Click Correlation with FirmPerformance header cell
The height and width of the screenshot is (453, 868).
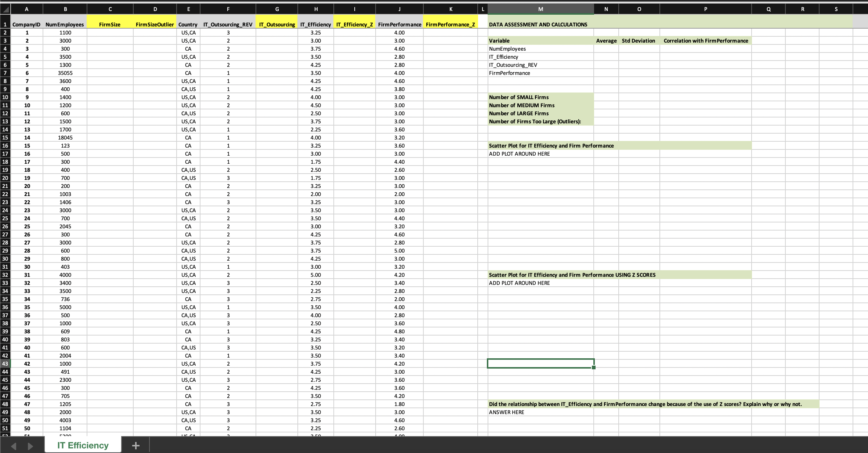705,40
